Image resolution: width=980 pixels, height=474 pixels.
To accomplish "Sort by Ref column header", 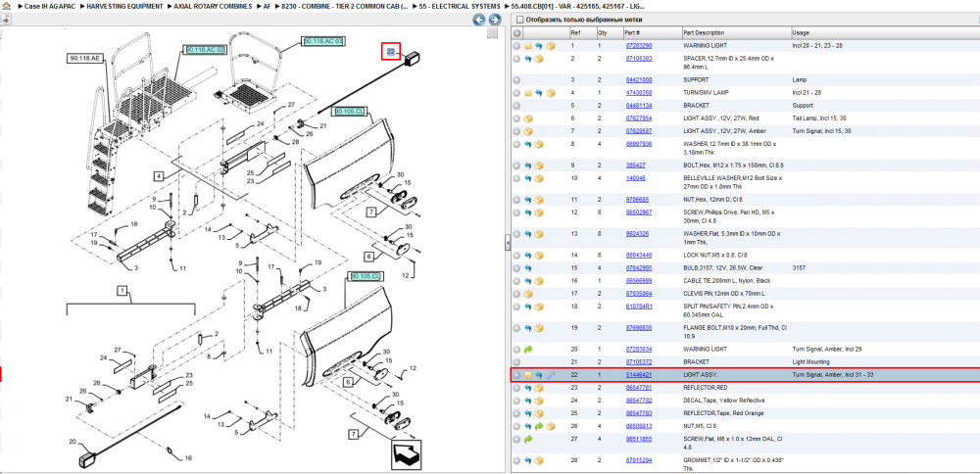I will tap(575, 33).
